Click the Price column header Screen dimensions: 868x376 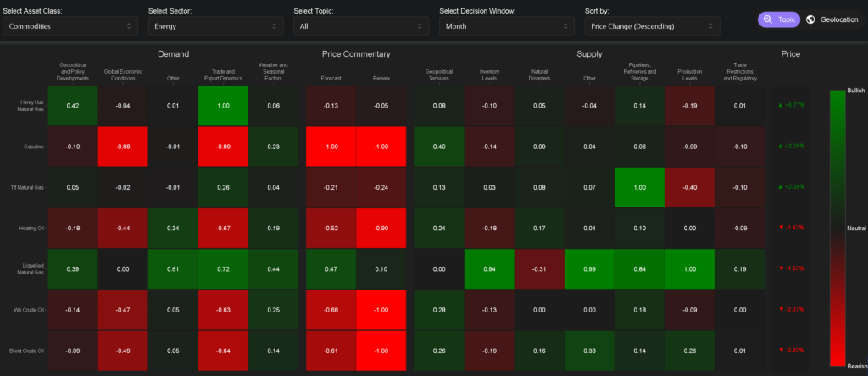point(791,54)
